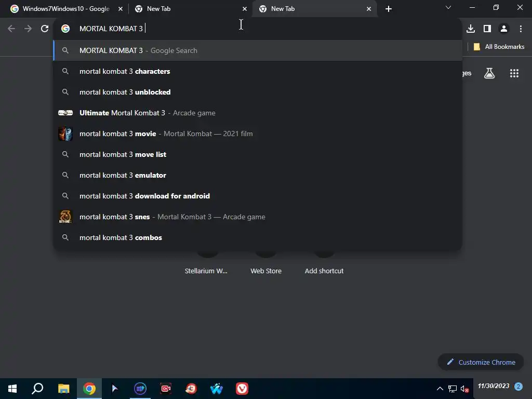Viewport: 532px width, 399px height.
Task: Open the red screen recorder taskbar icon
Action: (x=166, y=389)
